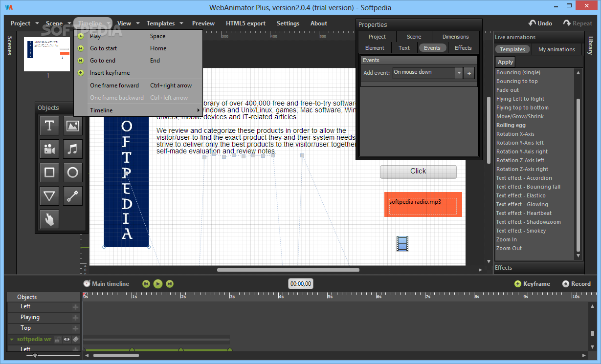Click the Repeat arrow button
The width and height of the screenshot is (601, 364).
tap(578, 23)
